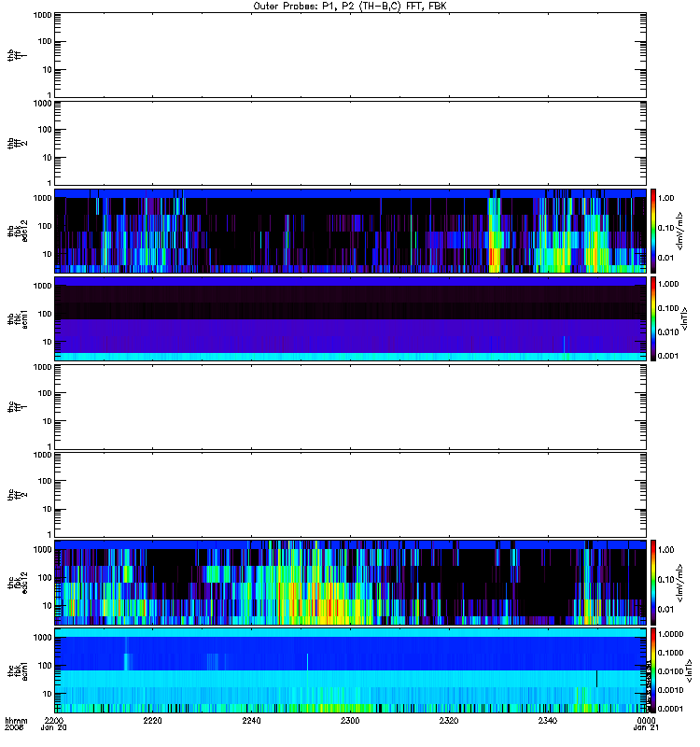The width and height of the screenshot is (700, 747).
Task: Click the 'thb fbk scm1' y-axis title
Action: [17, 318]
